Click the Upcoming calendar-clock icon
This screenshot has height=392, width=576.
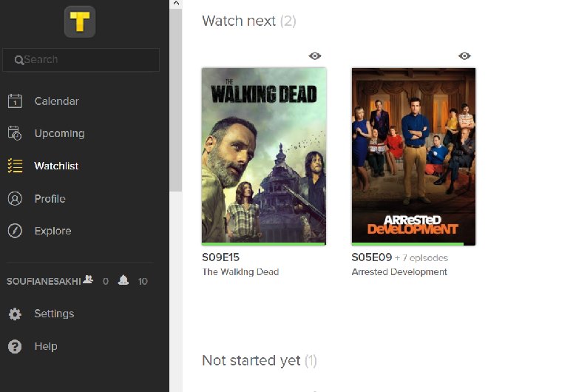15,133
